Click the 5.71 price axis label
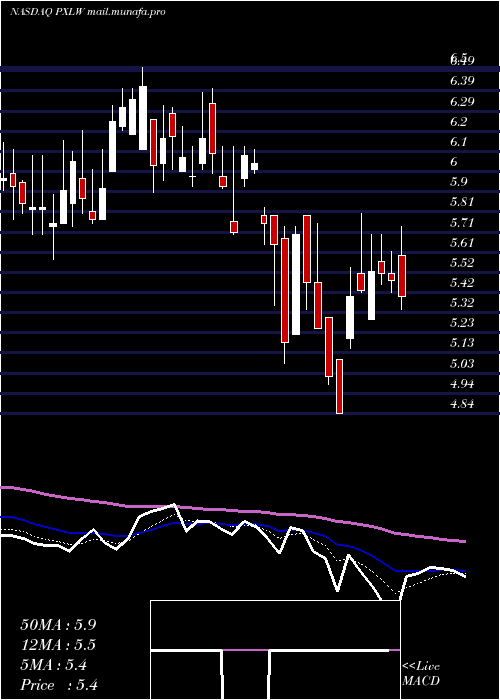Screen dimensions: 500x700 point(462,222)
